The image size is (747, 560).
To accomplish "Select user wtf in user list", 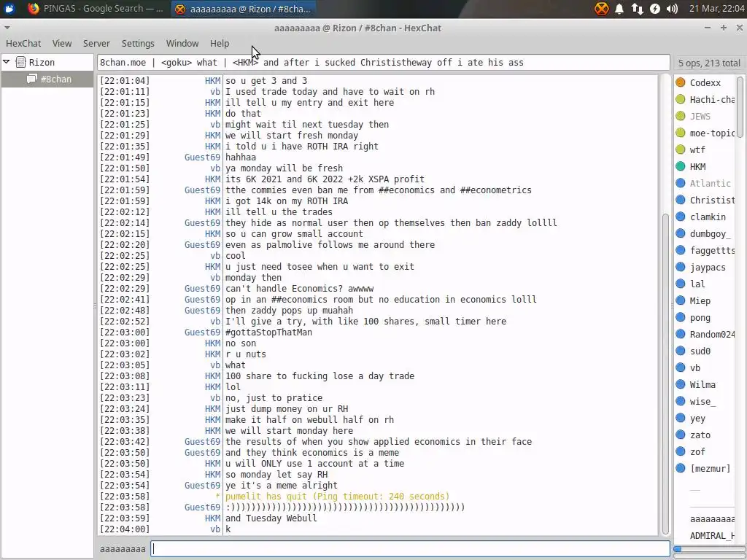I will tap(697, 149).
